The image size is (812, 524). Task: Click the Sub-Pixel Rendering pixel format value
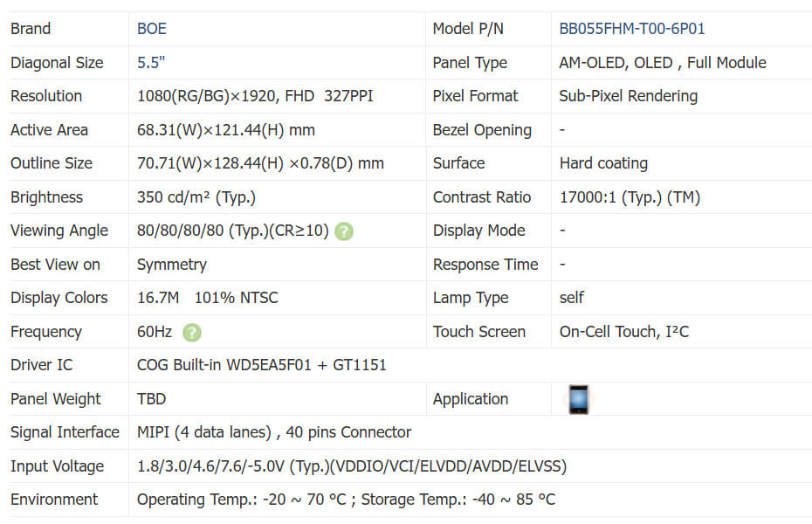(628, 96)
